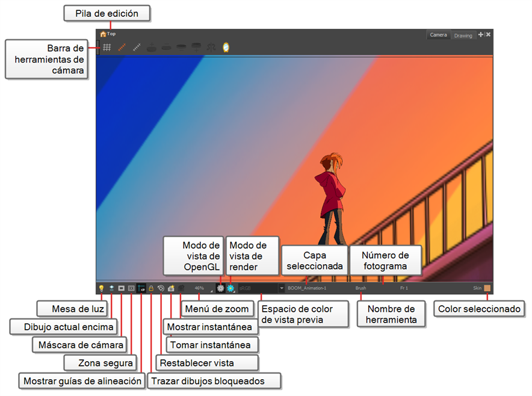Click the Brush tool name in status bar
532x396 pixels.
360,288
